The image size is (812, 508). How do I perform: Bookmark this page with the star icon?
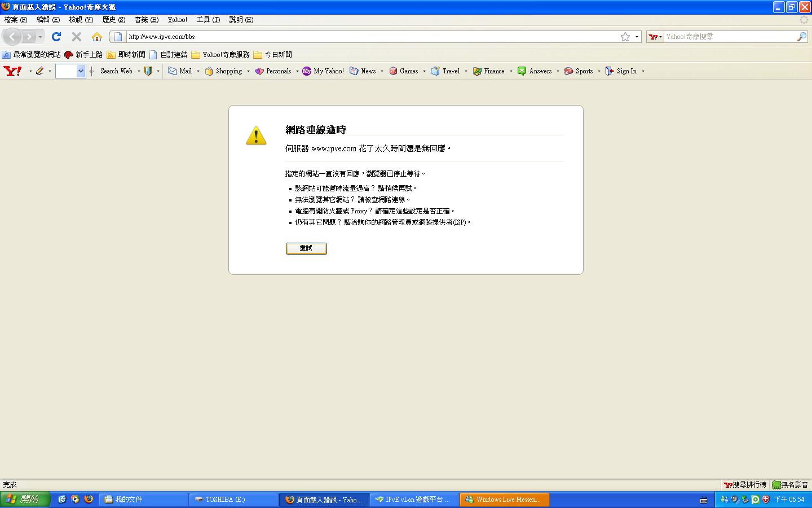[625, 37]
